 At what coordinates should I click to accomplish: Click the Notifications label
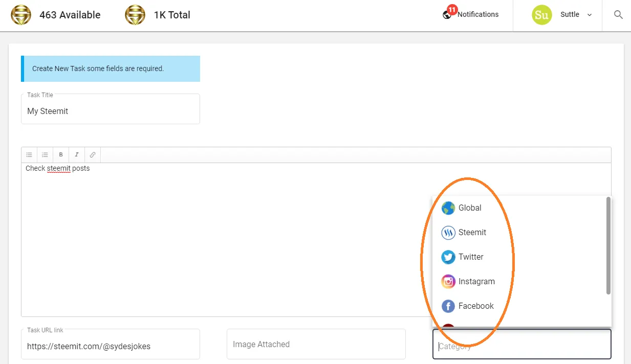click(x=478, y=14)
